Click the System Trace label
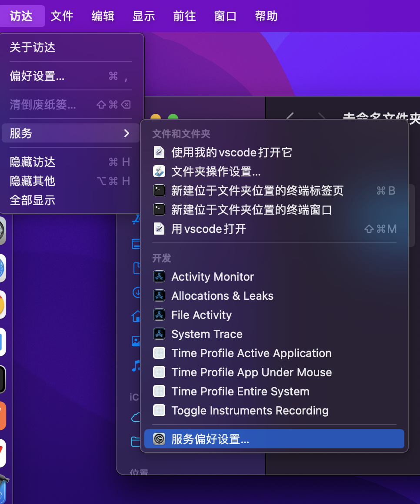 207,334
